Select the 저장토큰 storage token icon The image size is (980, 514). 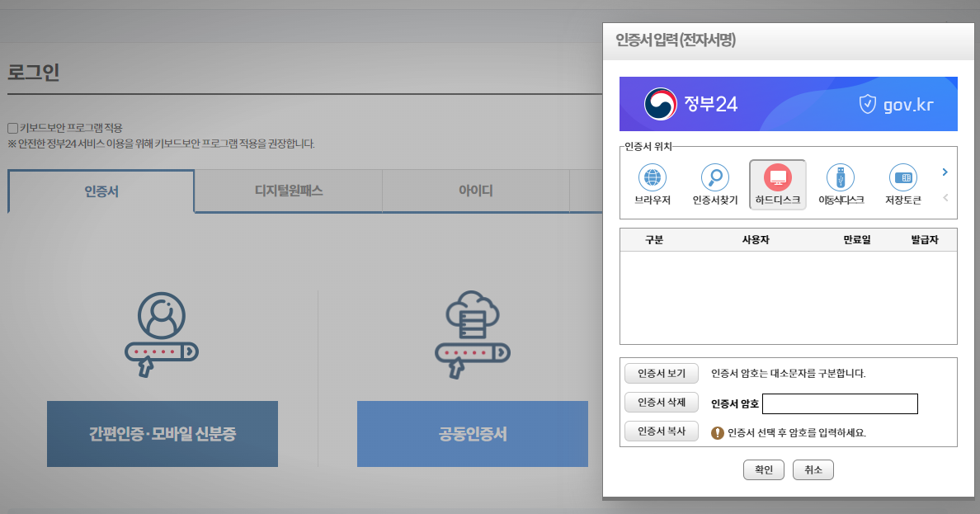click(903, 185)
